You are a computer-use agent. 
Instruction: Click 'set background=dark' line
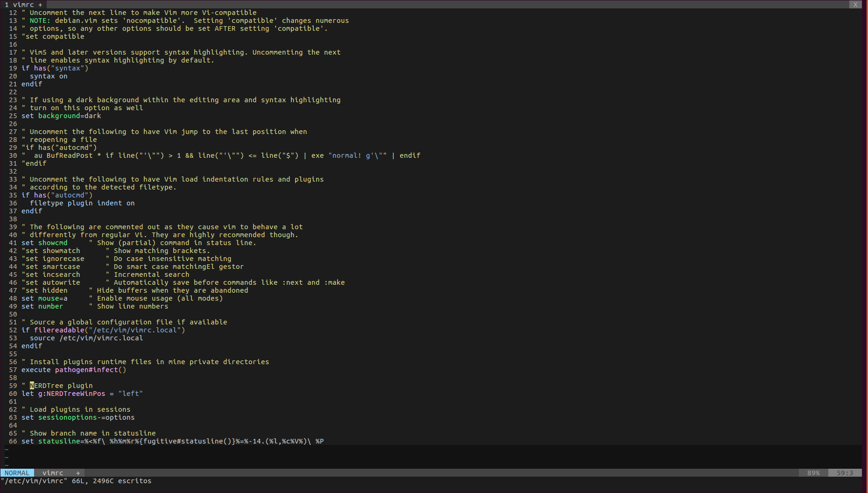pyautogui.click(x=61, y=116)
